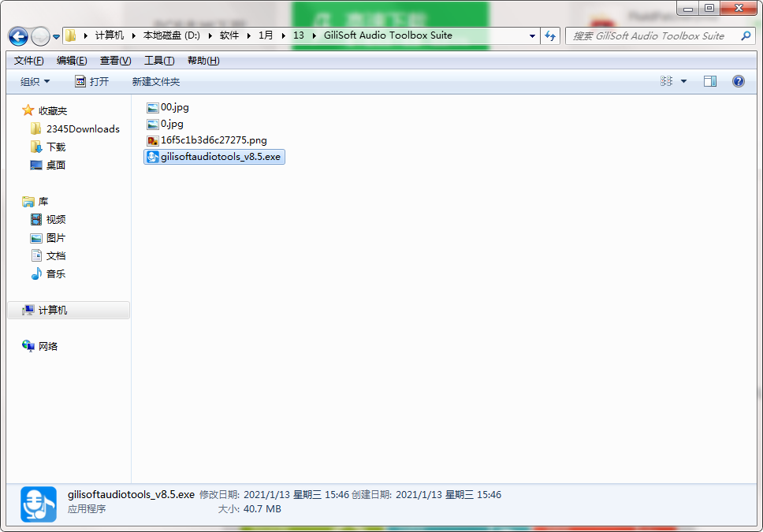Select 计算机 in the address breadcrumb
763x532 pixels.
click(x=110, y=35)
